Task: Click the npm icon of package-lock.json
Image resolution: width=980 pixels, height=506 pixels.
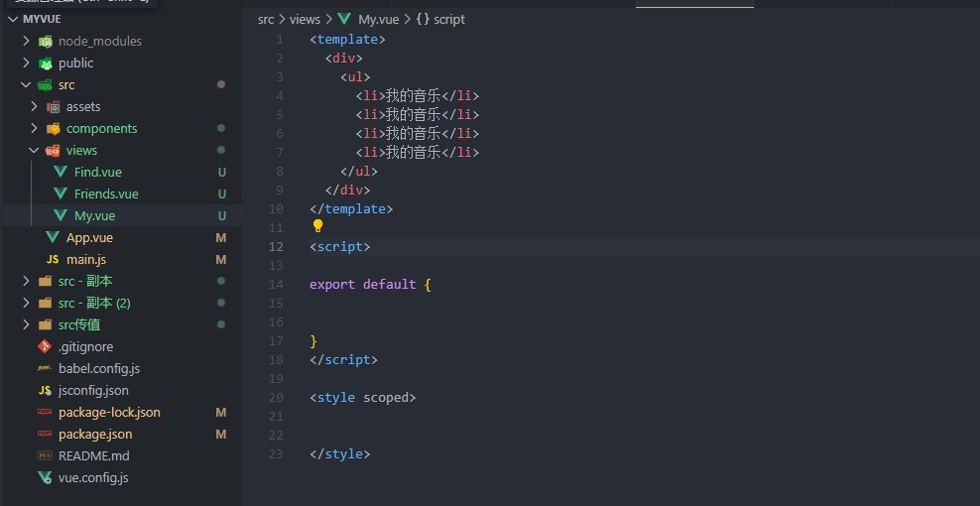Action: coord(45,412)
